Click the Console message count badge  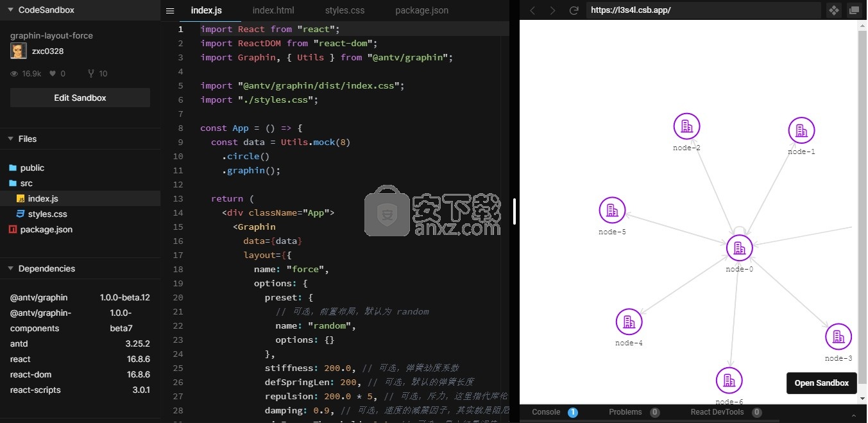[573, 412]
